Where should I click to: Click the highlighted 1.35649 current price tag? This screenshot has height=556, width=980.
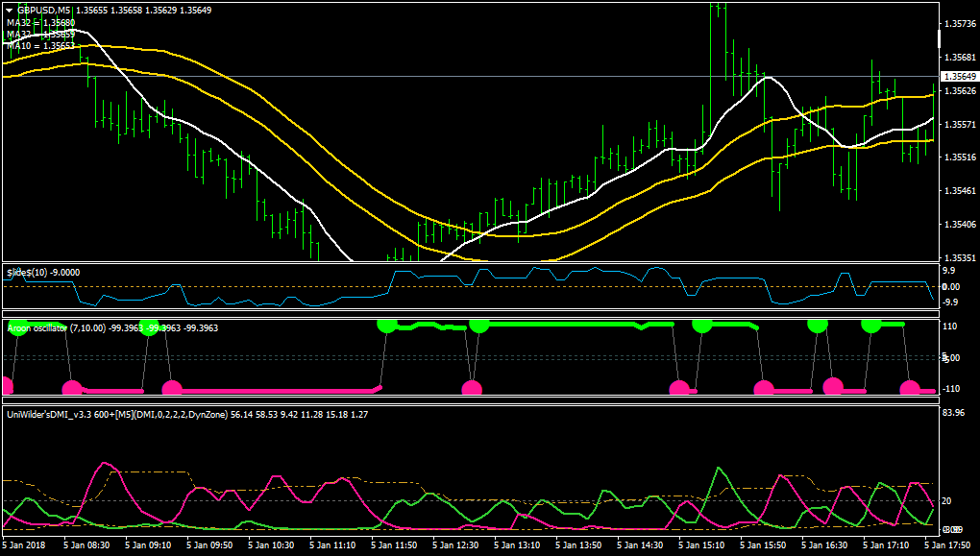[960, 76]
